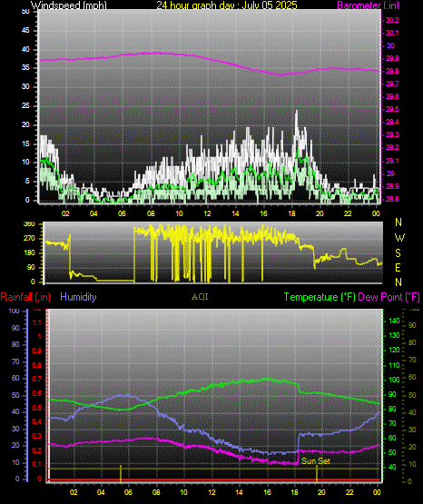Click 360 on the wind direction axis
The height and width of the screenshot is (504, 423).
29,224
